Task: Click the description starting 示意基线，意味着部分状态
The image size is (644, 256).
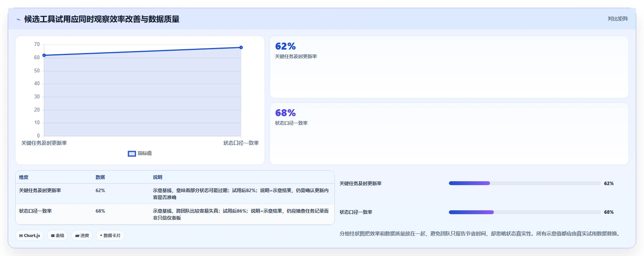Action: tap(241, 194)
